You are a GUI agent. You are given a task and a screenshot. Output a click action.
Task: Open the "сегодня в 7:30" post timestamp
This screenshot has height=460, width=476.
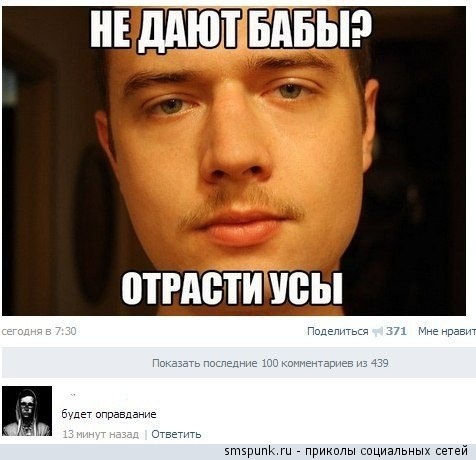tap(39, 331)
